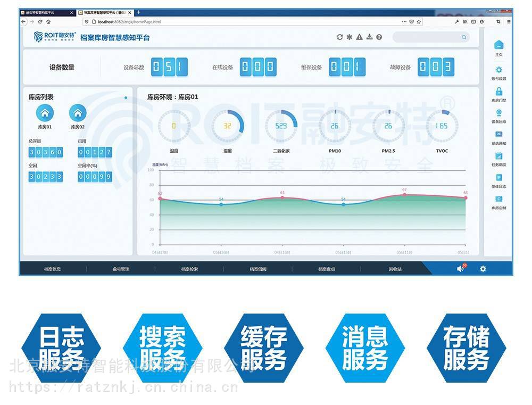Click the download icon in platform header

coord(369,37)
